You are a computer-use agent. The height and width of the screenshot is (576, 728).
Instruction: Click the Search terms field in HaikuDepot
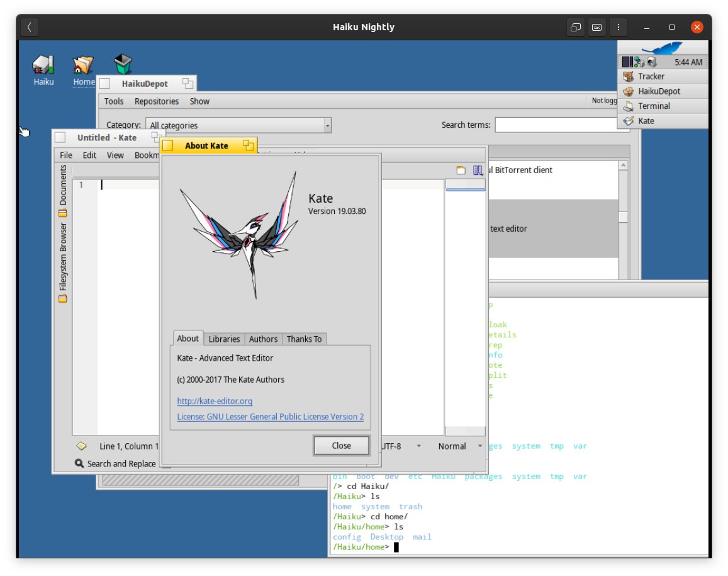click(x=556, y=125)
